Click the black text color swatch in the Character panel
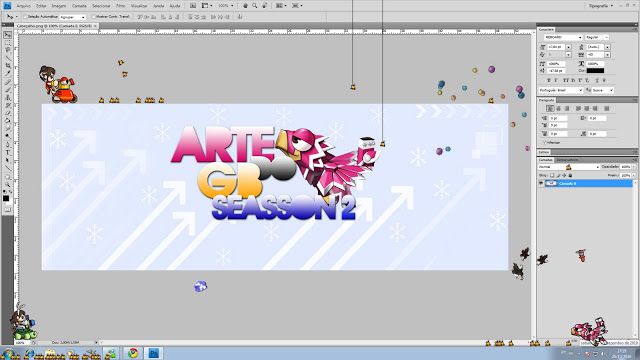Image resolution: width=640 pixels, height=360 pixels. [x=595, y=71]
